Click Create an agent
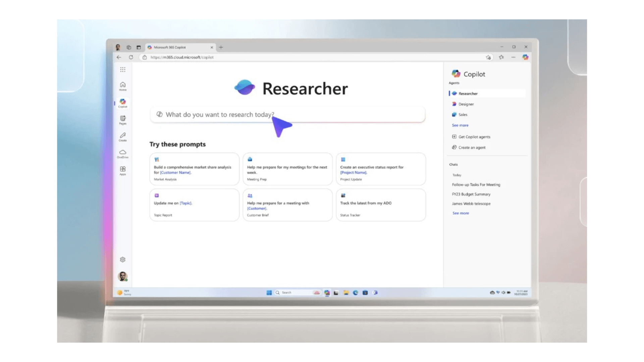The width and height of the screenshot is (644, 362). click(x=472, y=147)
